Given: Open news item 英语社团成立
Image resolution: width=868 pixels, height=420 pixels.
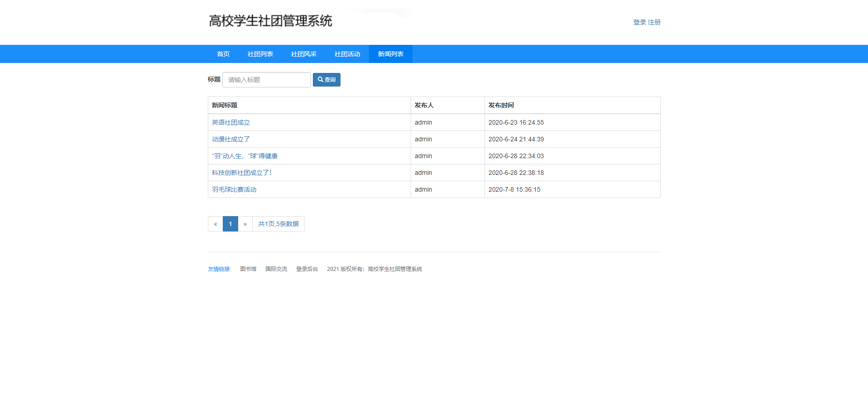Looking at the screenshot, I should click(231, 122).
